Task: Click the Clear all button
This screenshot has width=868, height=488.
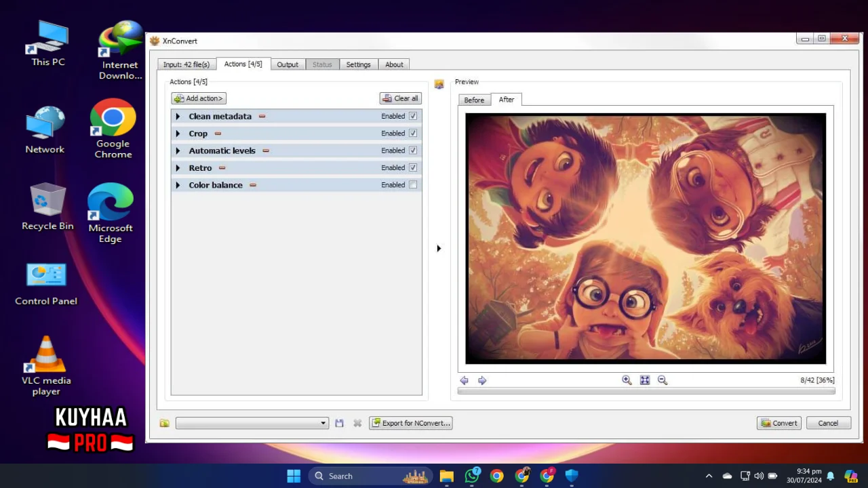Action: pos(400,98)
